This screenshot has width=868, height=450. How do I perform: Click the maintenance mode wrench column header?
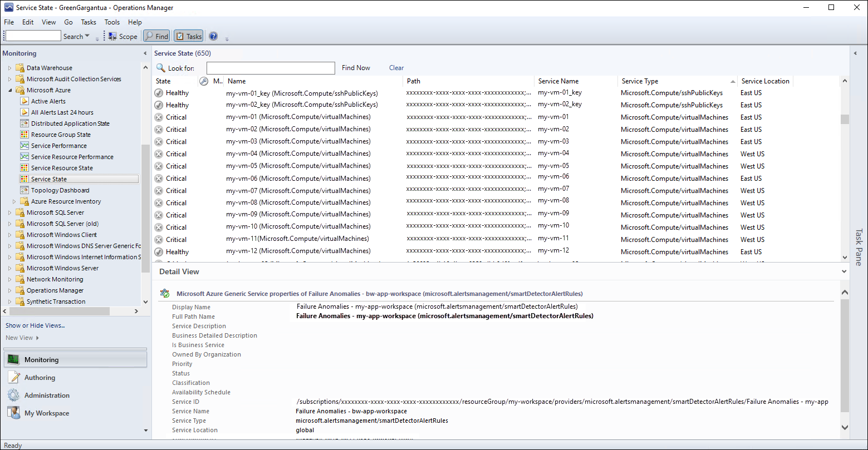204,81
